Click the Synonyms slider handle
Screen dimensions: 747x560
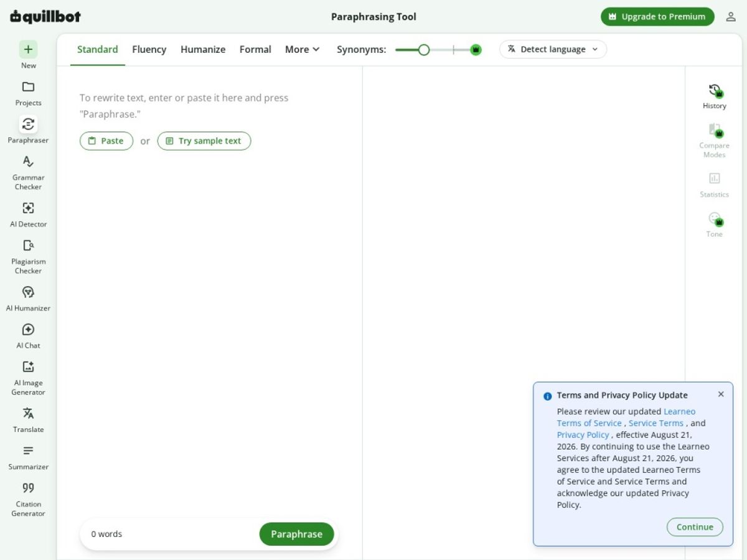point(424,50)
